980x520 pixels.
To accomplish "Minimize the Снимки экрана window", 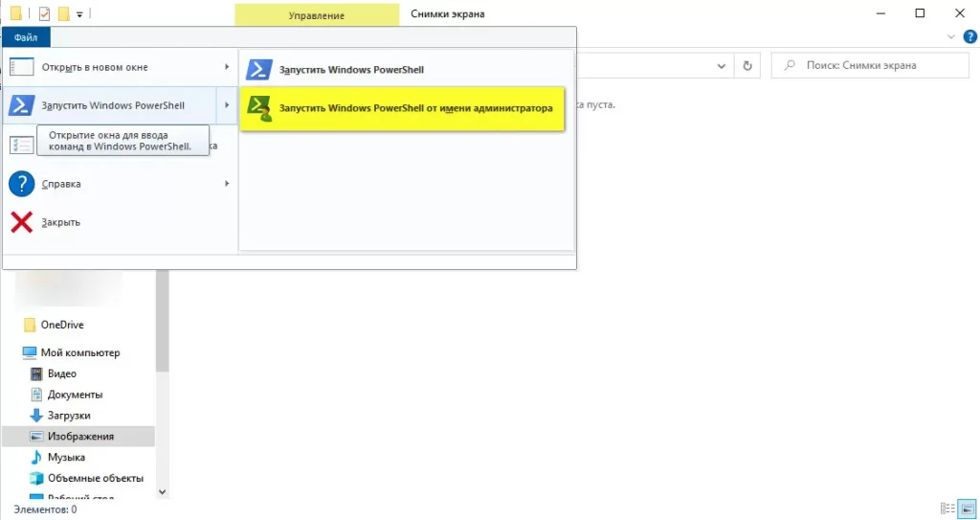I will pyautogui.click(x=879, y=13).
